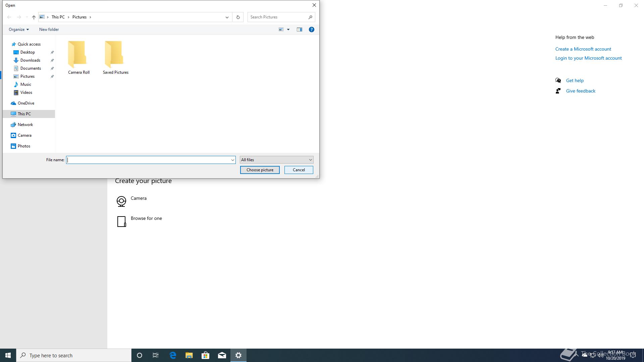
Task: Open the All files type dropdown
Action: point(276,160)
